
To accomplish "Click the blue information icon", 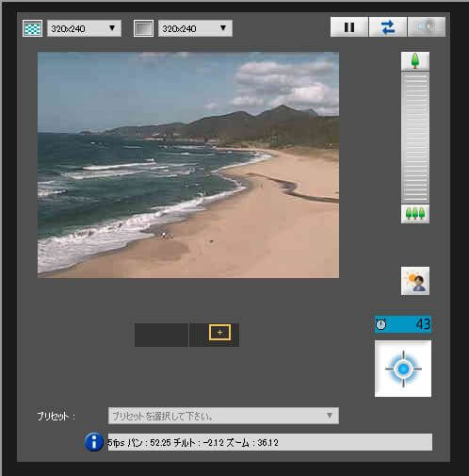I will point(94,442).
